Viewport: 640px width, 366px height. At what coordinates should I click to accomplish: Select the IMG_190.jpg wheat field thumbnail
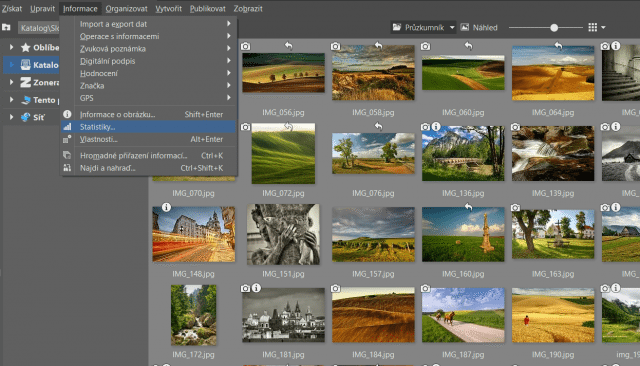[x=553, y=315]
